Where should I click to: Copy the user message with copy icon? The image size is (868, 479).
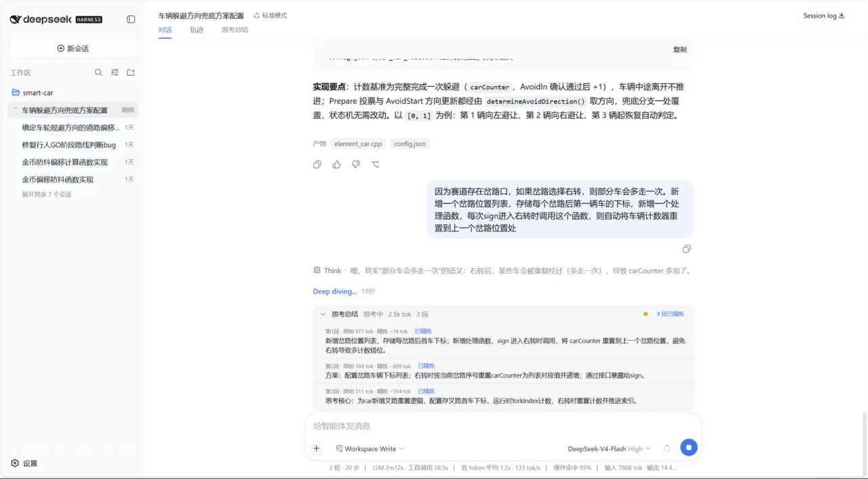click(687, 249)
